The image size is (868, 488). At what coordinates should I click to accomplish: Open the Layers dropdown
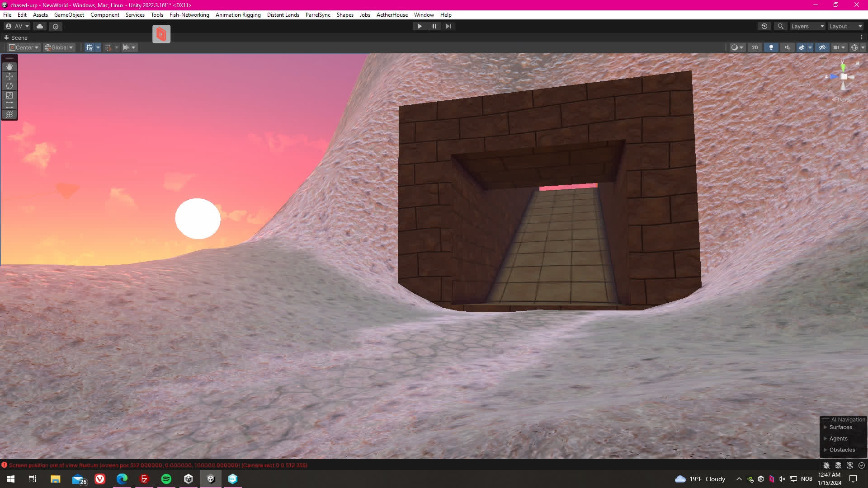[807, 26]
